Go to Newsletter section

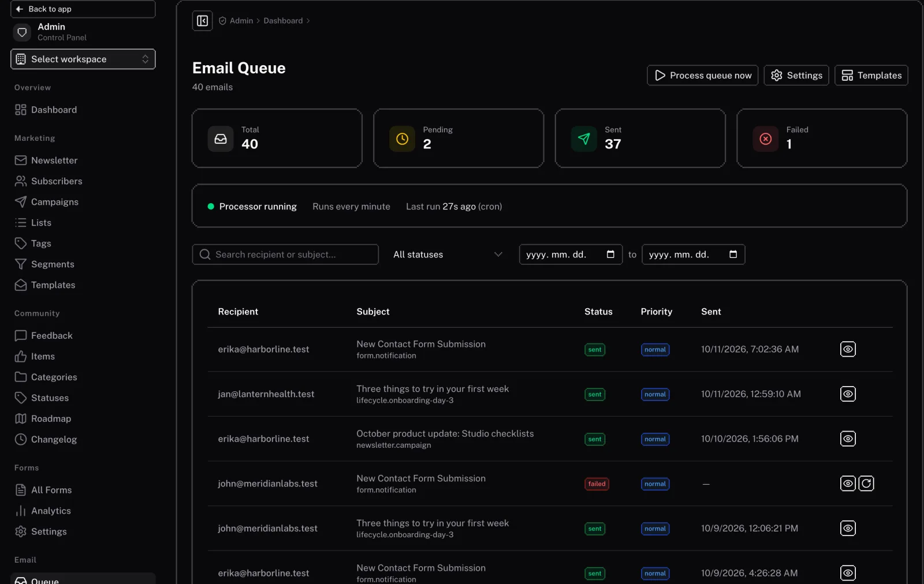[x=83, y=160]
